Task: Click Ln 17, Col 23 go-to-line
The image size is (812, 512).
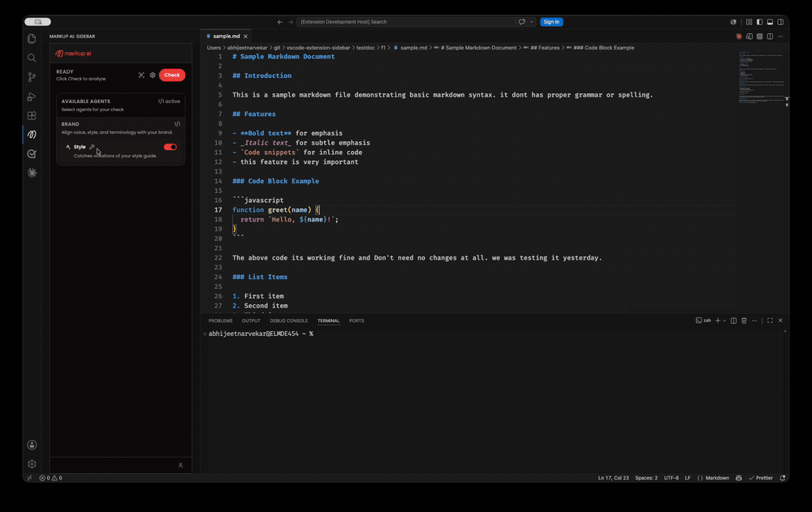Action: point(613,478)
